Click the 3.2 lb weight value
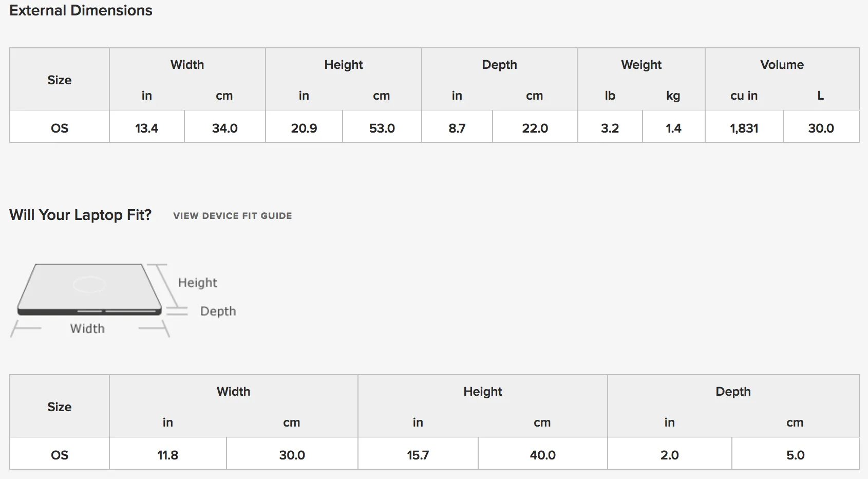868x479 pixels. [610, 128]
